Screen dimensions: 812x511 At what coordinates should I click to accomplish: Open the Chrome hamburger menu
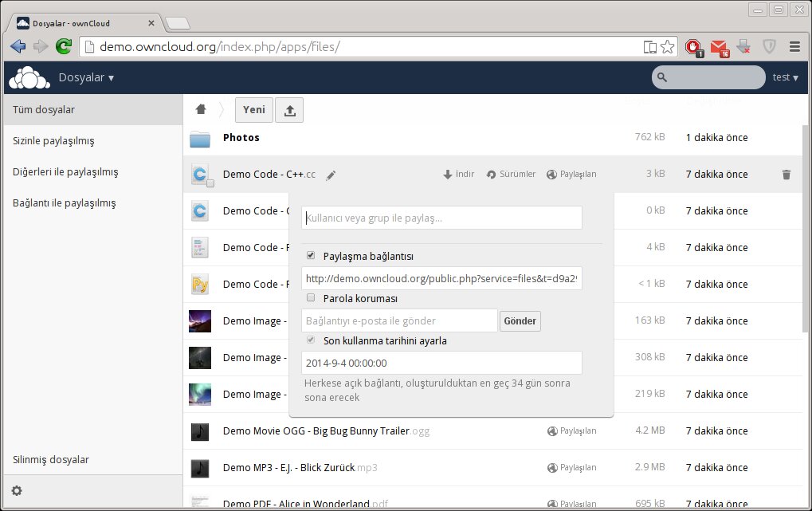795,47
